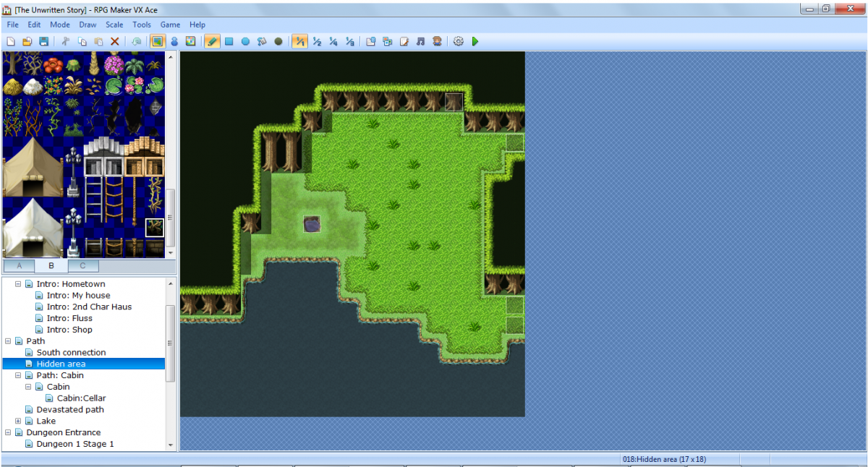
Task: Select the Intro: Fluss map
Action: click(69, 318)
